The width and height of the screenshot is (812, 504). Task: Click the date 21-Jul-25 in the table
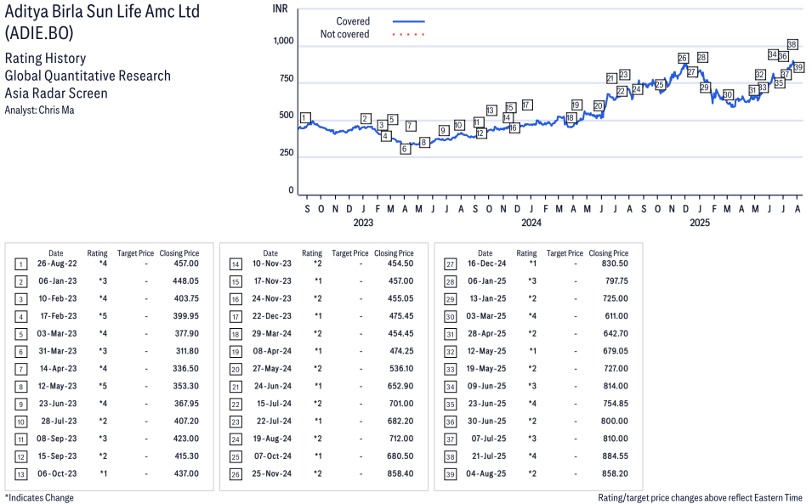tap(489, 456)
